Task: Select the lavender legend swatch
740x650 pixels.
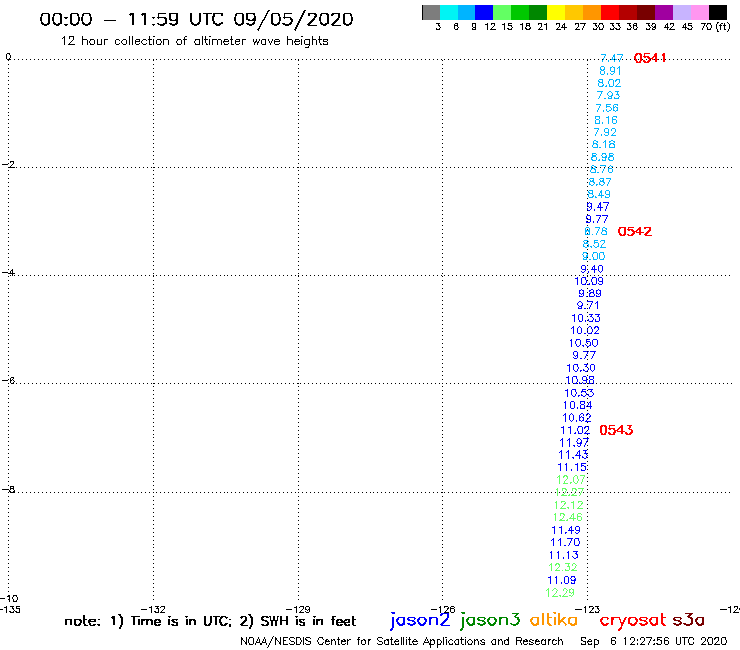Action: point(681,12)
